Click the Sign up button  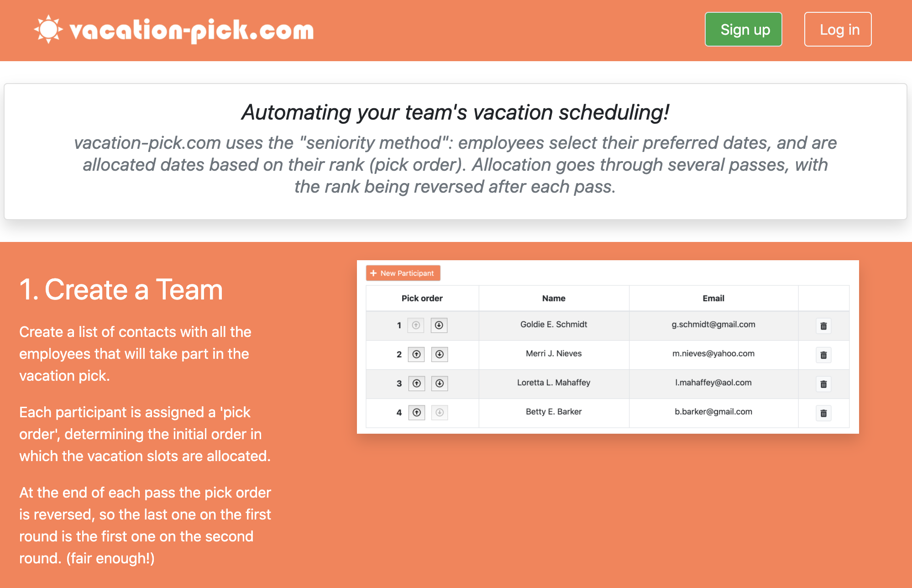pos(743,30)
